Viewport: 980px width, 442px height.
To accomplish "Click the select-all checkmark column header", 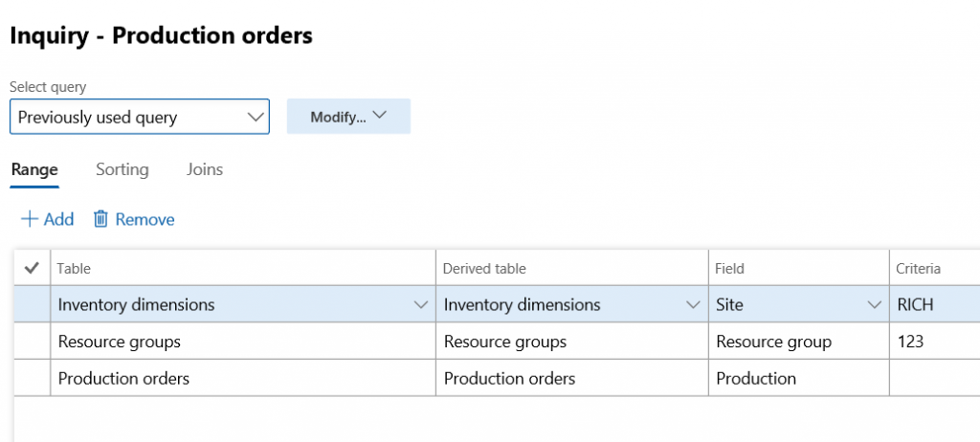I will (x=32, y=269).
